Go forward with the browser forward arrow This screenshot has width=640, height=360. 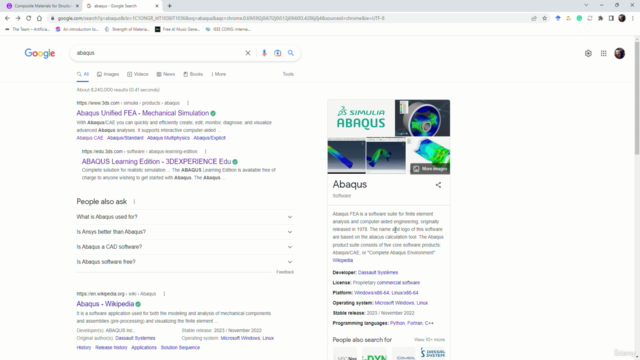coord(18,18)
